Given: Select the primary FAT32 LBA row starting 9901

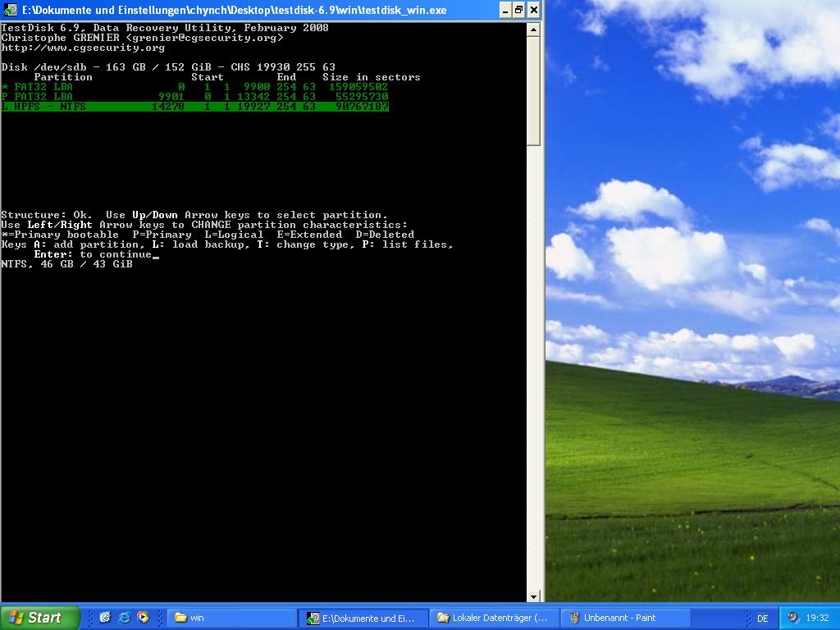Looking at the screenshot, I should tap(195, 97).
